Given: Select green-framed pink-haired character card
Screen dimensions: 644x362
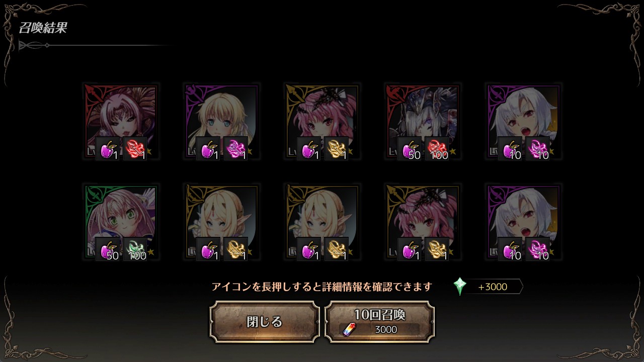Looking at the screenshot, I should (121, 222).
